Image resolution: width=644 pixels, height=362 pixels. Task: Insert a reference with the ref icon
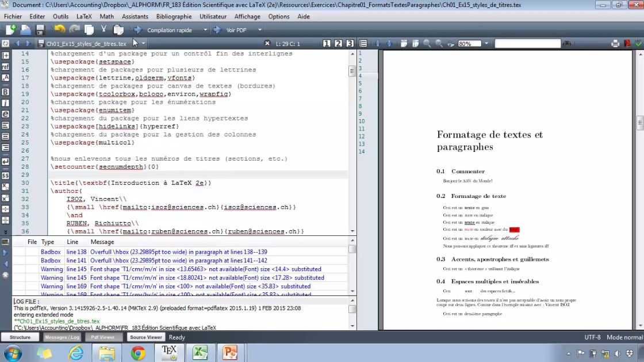click(x=5, y=66)
